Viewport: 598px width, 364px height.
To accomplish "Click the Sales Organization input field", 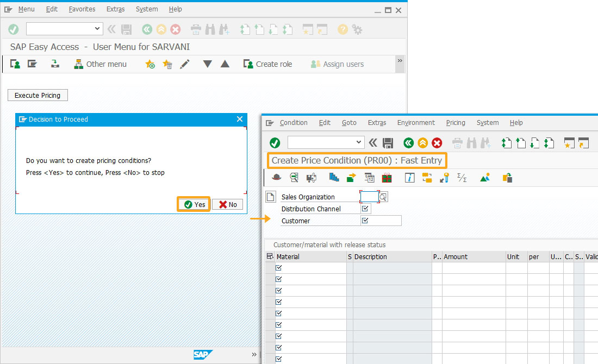I will pos(369,197).
